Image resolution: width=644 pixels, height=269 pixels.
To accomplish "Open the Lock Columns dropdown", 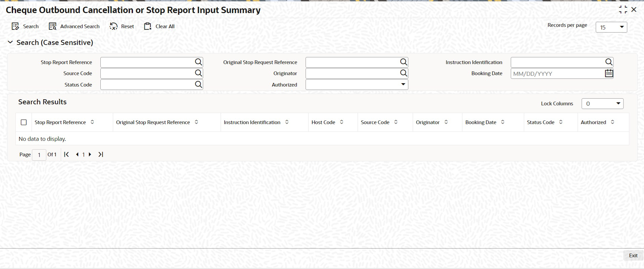I will coord(602,104).
